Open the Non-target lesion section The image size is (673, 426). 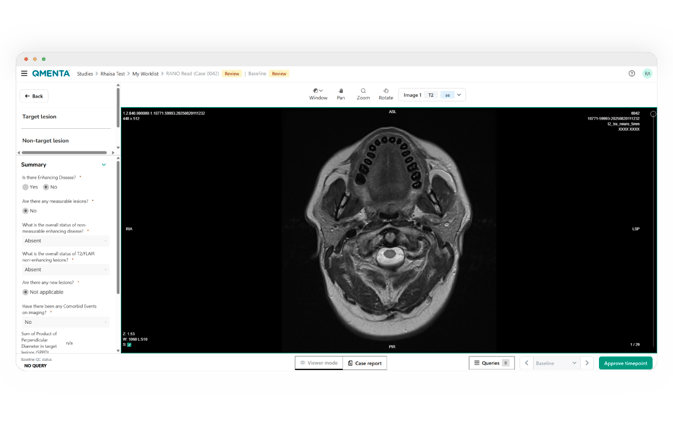click(45, 141)
